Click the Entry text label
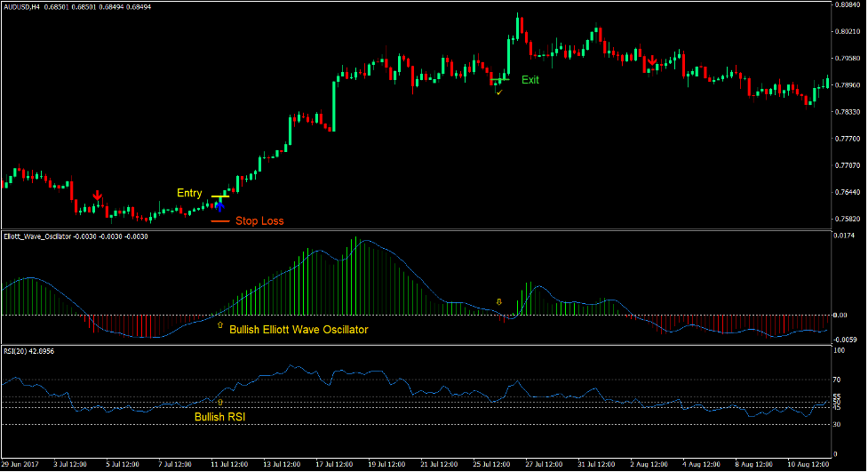Viewport: 868px width, 472px height. point(189,193)
